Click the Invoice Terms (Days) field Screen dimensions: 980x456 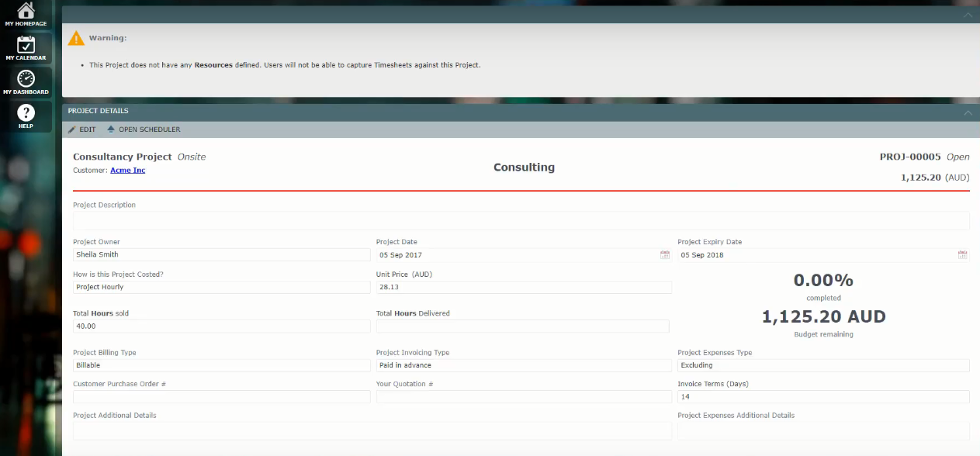pyautogui.click(x=822, y=396)
